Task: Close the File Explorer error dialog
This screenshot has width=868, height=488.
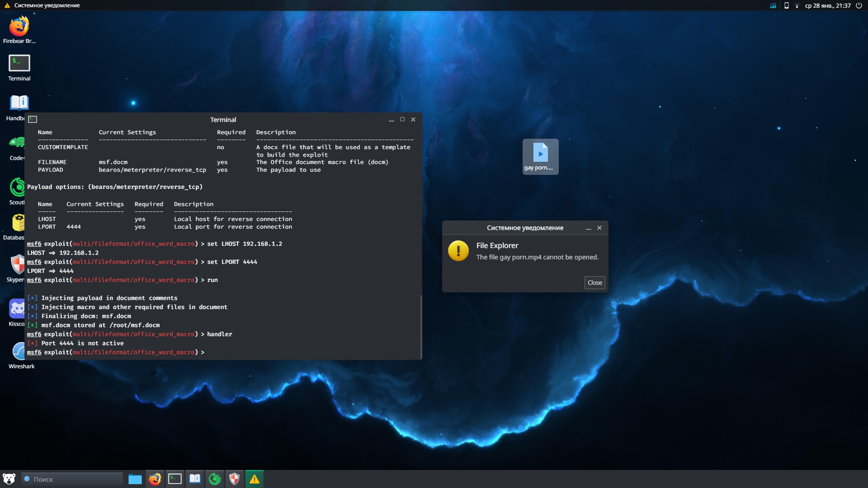Action: pyautogui.click(x=594, y=283)
